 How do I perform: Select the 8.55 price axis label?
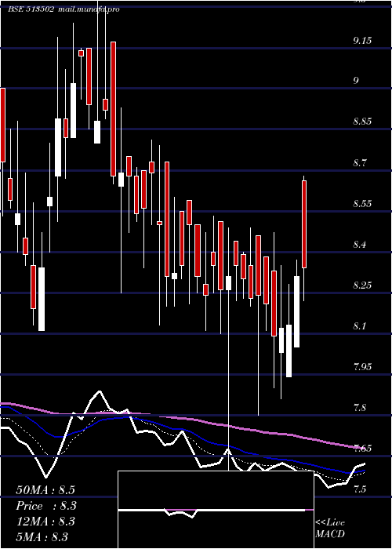tap(362, 203)
